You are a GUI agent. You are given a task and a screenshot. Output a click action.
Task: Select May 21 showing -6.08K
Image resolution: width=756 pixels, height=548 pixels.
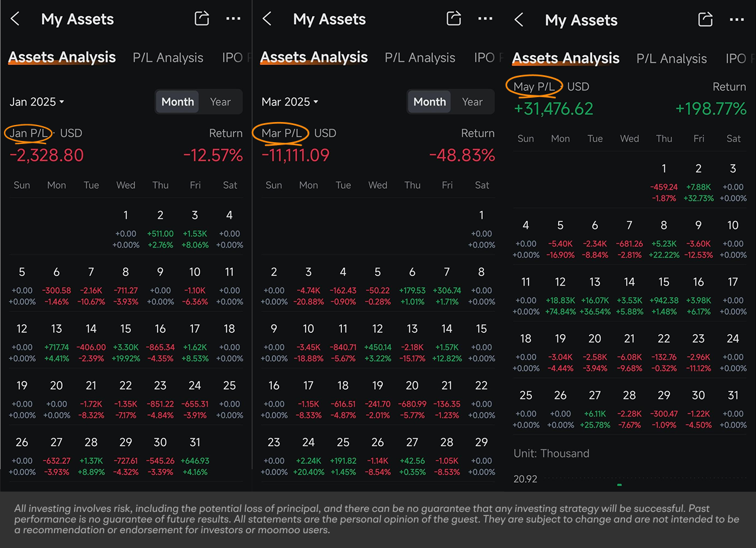(629, 352)
